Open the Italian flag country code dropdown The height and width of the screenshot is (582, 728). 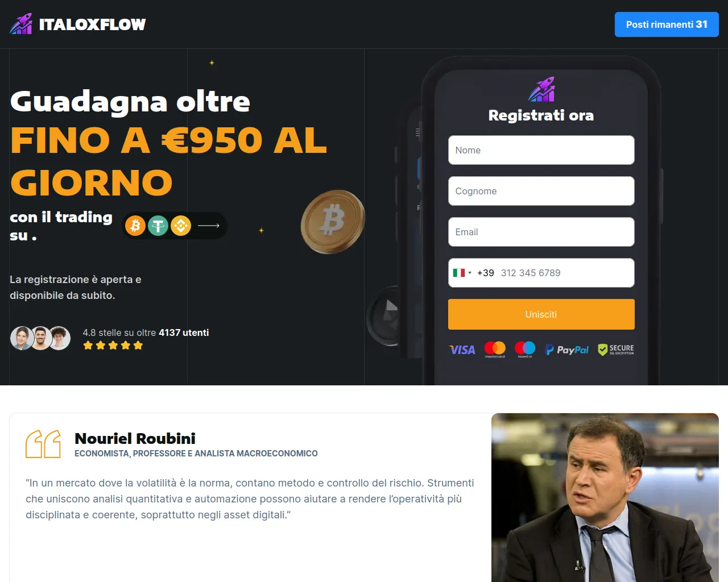click(462, 273)
